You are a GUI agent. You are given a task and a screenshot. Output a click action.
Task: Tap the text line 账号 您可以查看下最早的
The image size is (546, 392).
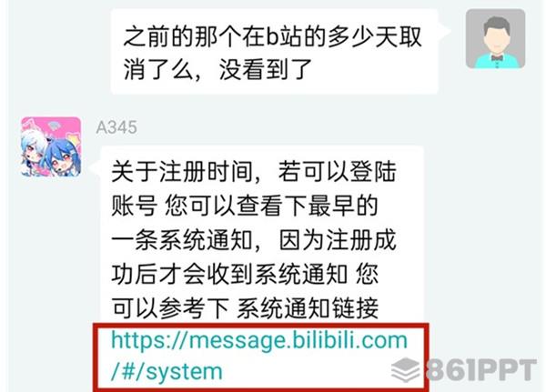click(245, 206)
